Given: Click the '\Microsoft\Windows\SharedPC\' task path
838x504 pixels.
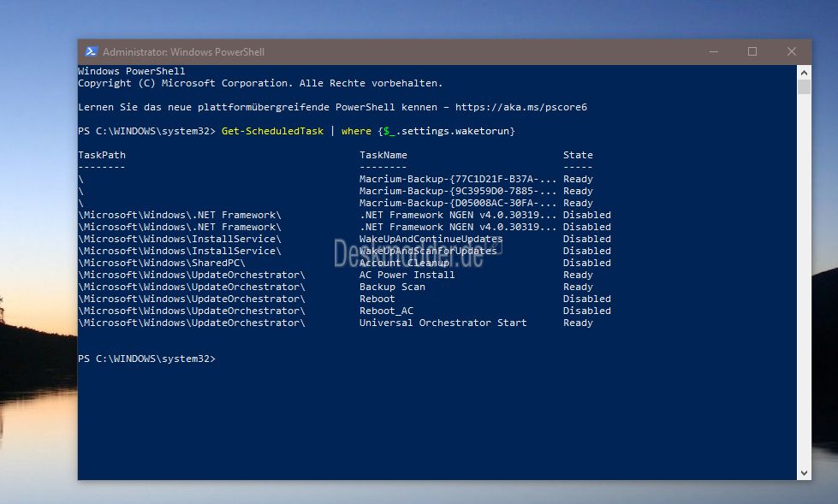Looking at the screenshot, I should [x=162, y=263].
